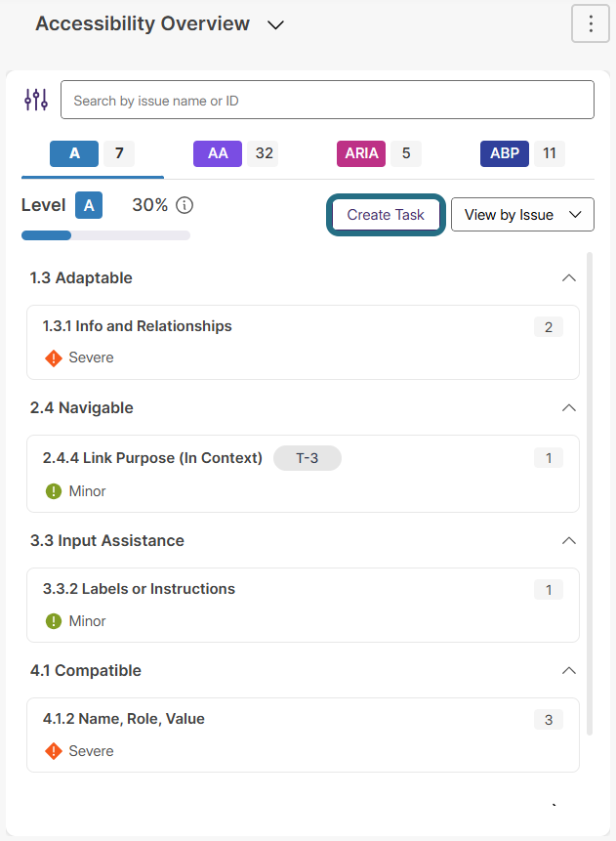The image size is (616, 841).
Task: Collapse the 4.1 Compatible section
Action: (569, 670)
